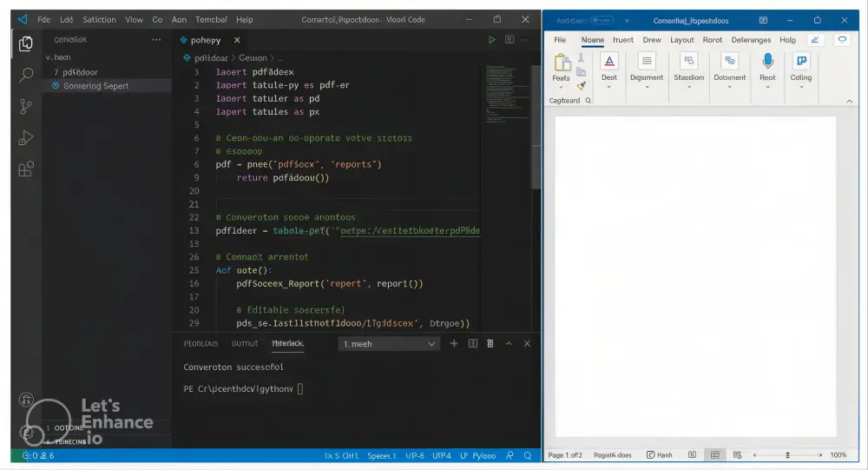Click the split terminal icon in panel
The image size is (868, 470).
(473, 344)
